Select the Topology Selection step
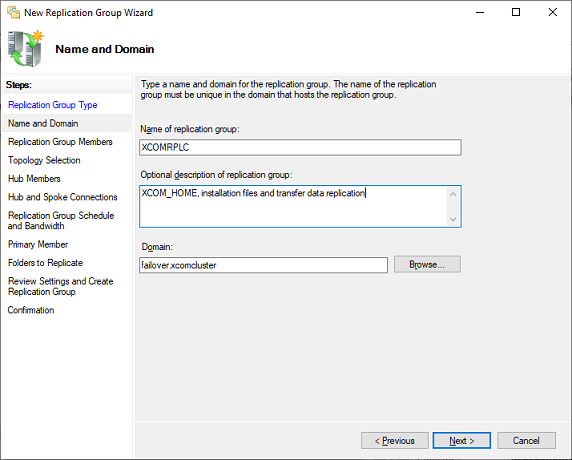 point(44,160)
